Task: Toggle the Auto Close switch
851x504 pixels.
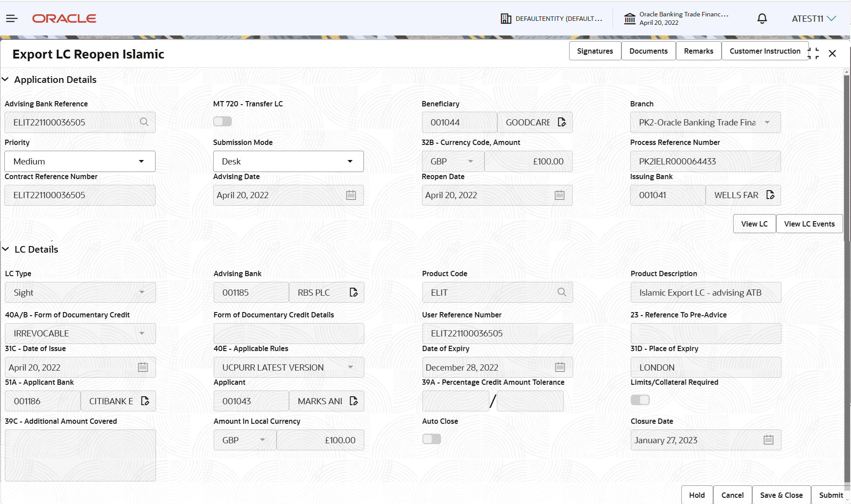Action: click(x=431, y=439)
